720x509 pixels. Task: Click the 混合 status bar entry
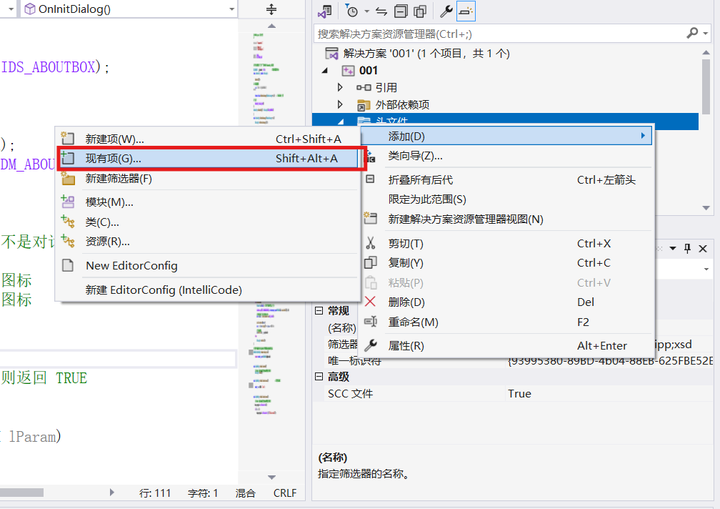245,493
